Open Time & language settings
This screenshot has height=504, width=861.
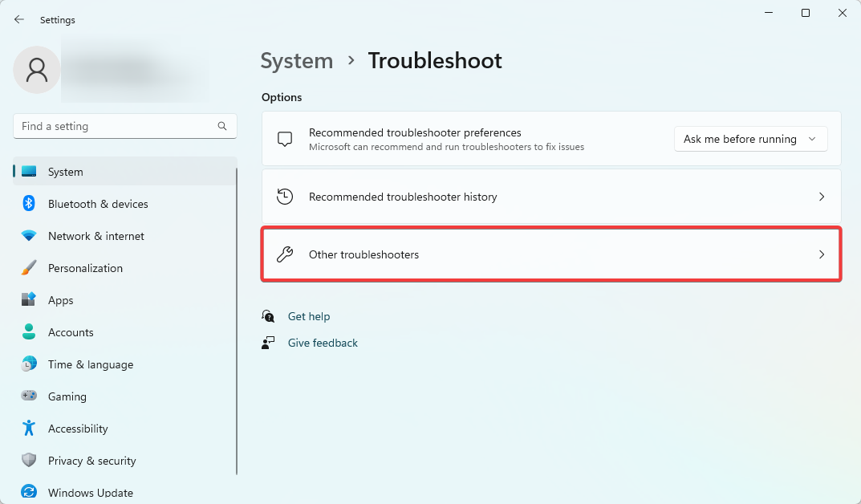(x=90, y=364)
